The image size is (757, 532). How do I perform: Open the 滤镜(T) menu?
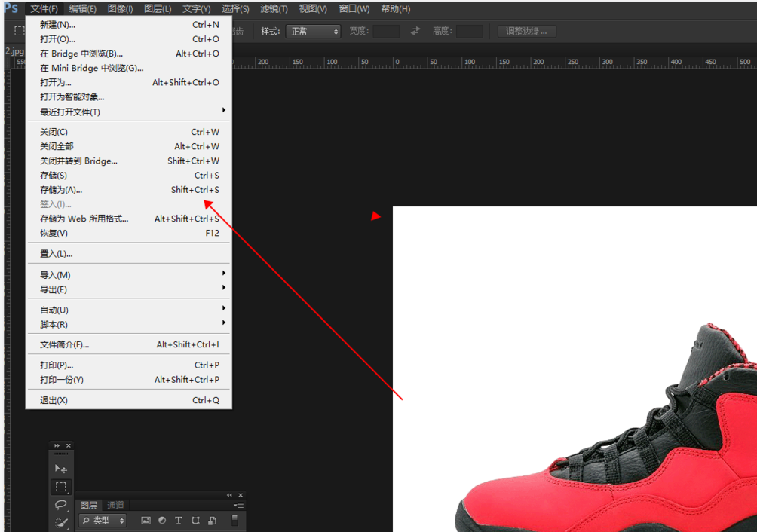[x=274, y=9]
